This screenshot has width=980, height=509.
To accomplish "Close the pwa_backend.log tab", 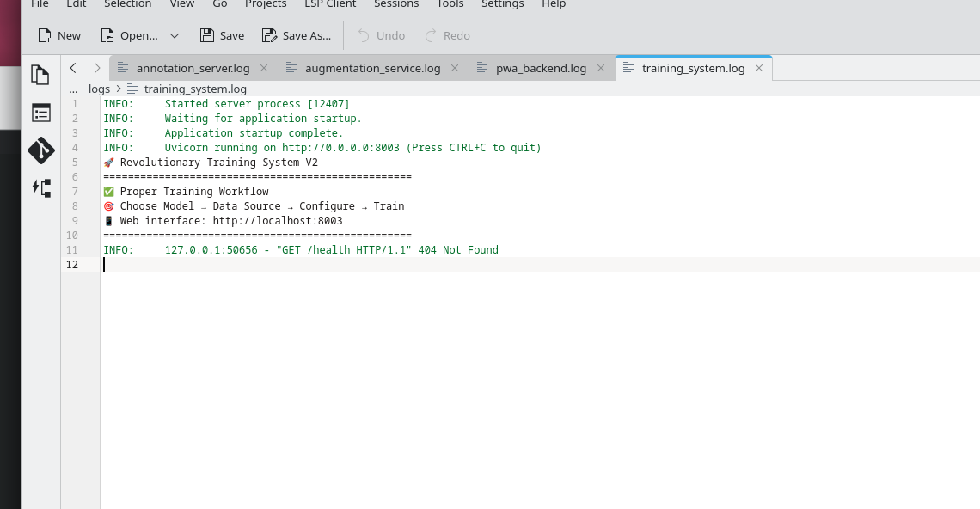I will click(x=601, y=68).
